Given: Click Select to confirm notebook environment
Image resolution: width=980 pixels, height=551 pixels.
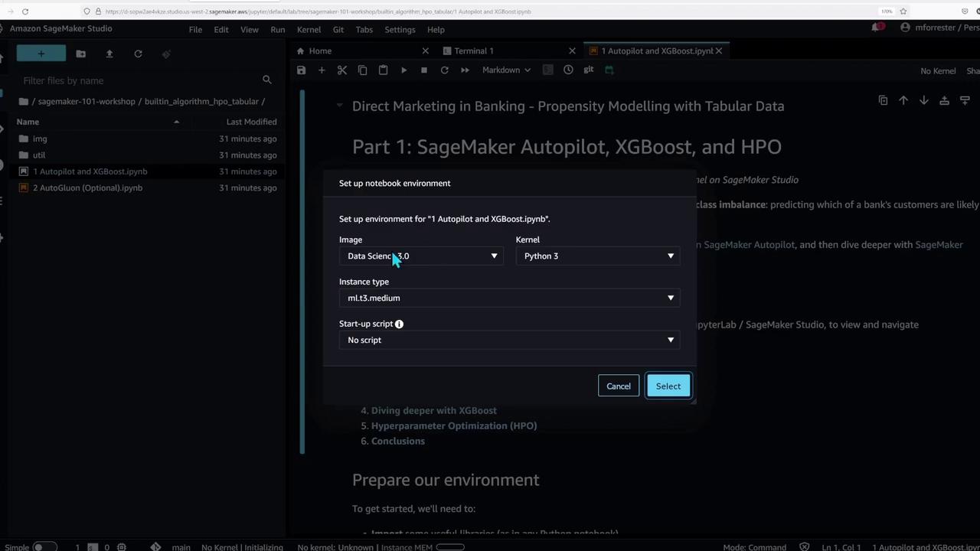Looking at the screenshot, I should (x=668, y=386).
